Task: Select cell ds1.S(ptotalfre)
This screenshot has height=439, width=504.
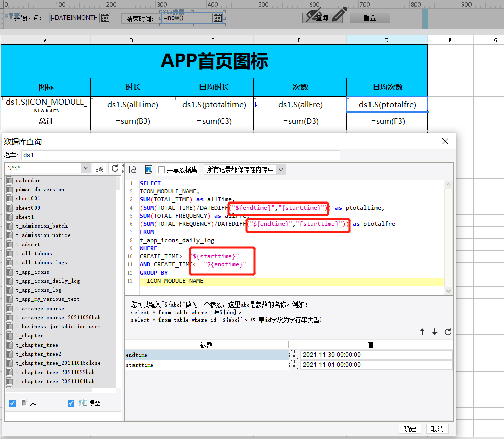Action: click(x=387, y=105)
